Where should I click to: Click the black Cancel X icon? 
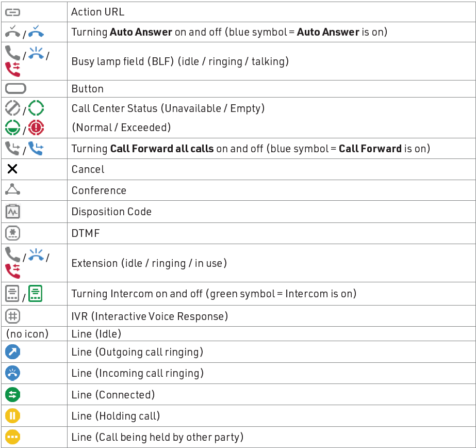(x=12, y=169)
